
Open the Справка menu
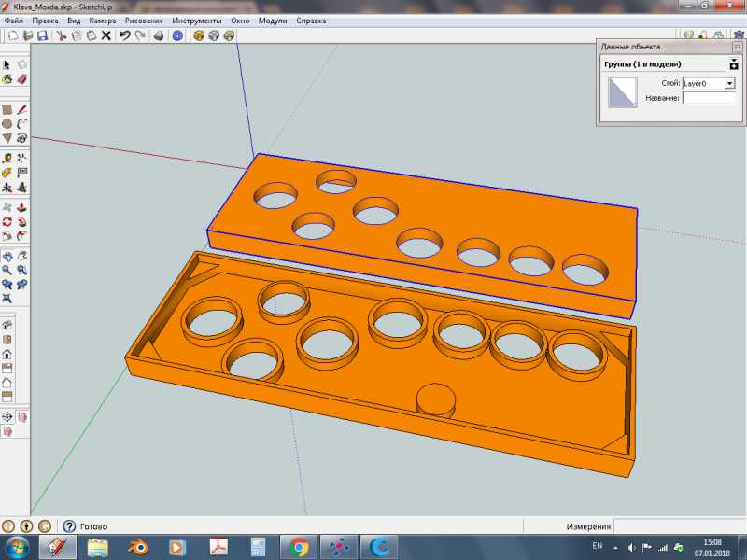click(x=311, y=21)
